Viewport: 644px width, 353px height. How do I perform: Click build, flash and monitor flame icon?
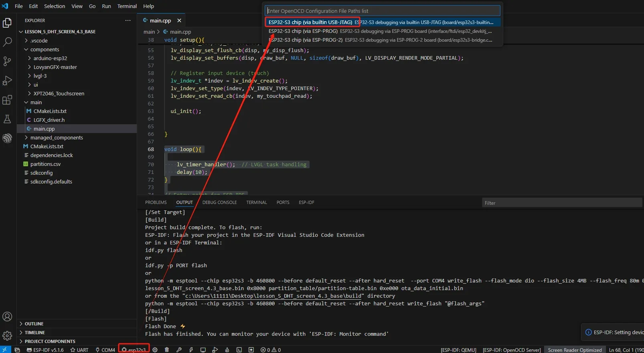(227, 350)
